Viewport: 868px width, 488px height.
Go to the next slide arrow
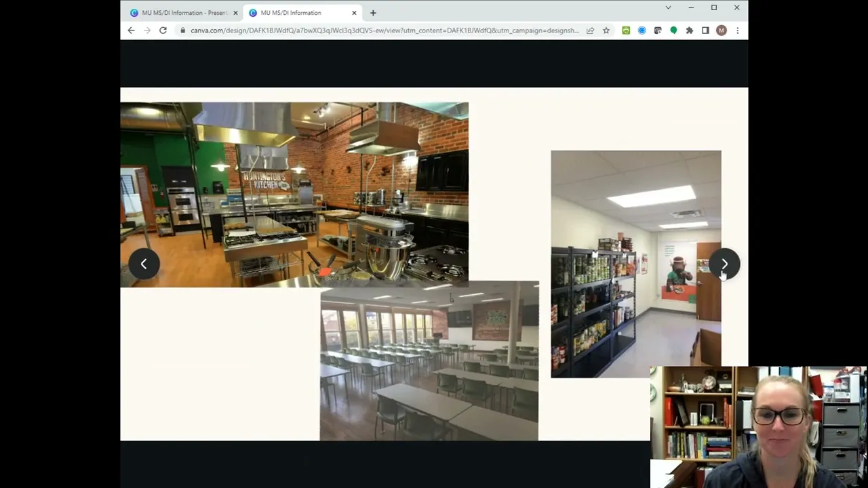724,264
